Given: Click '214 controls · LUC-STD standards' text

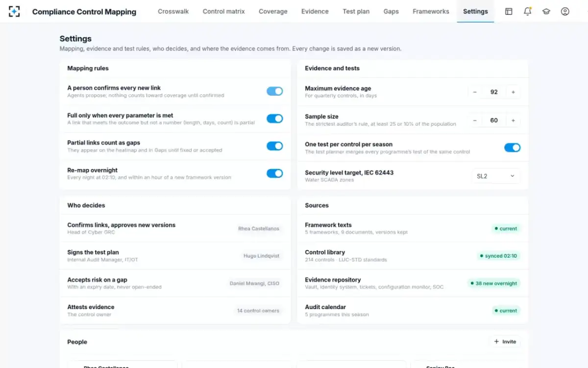Looking at the screenshot, I should [346, 260].
